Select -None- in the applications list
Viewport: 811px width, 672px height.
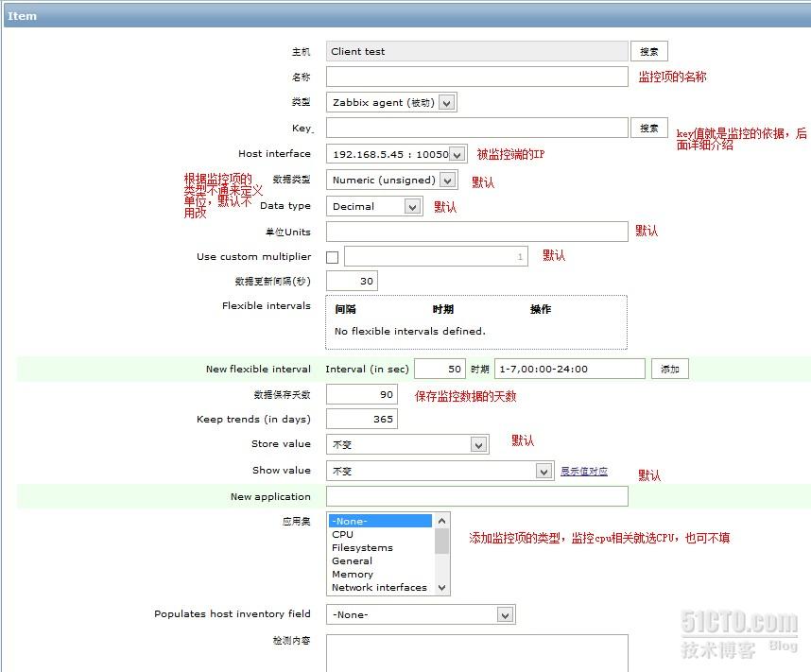click(x=380, y=521)
